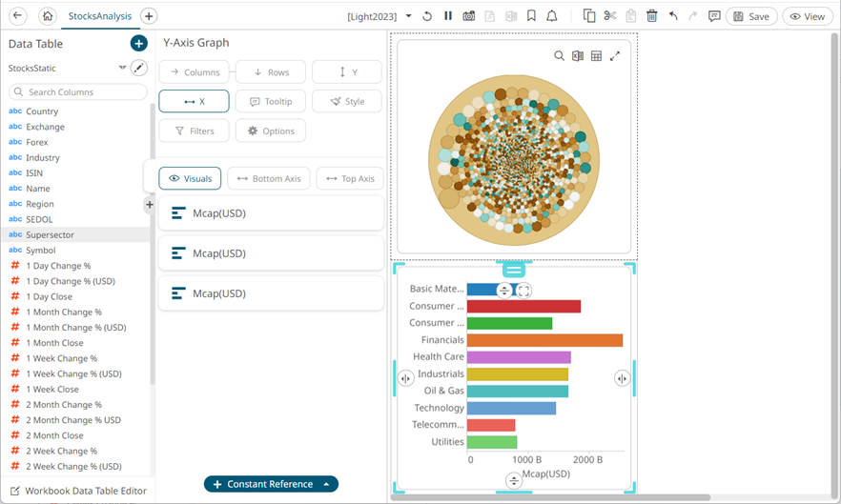
Task: Expand the Constant Reference menu arrow
Action: click(x=326, y=484)
